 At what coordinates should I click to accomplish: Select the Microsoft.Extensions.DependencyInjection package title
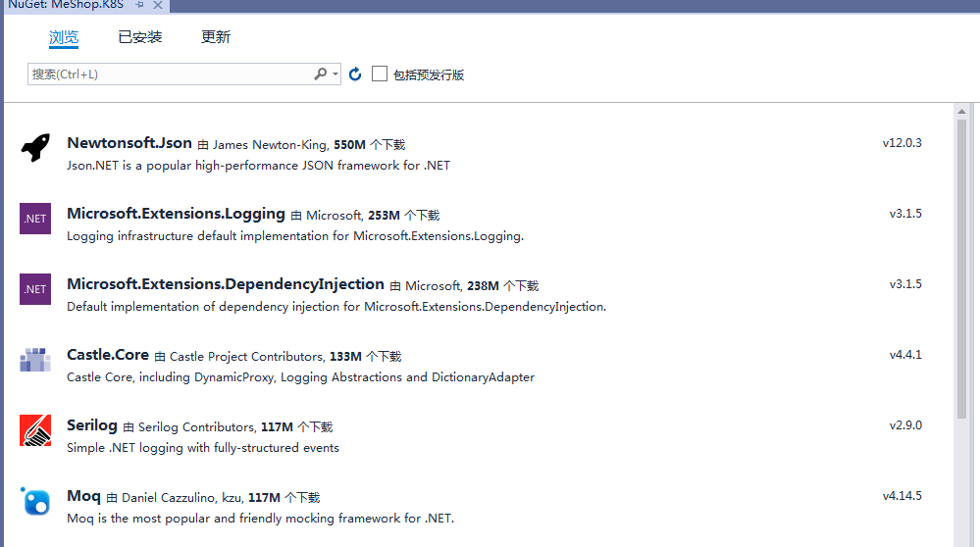(x=226, y=284)
